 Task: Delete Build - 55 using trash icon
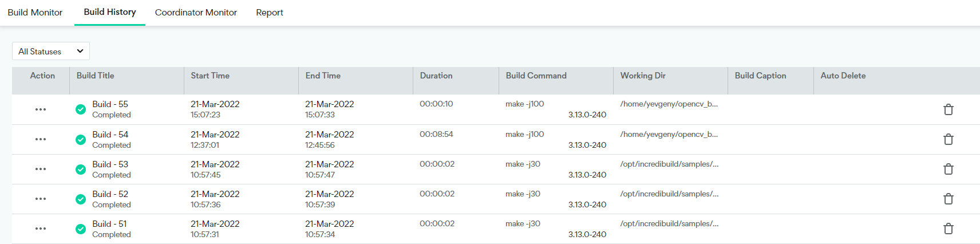(948, 109)
